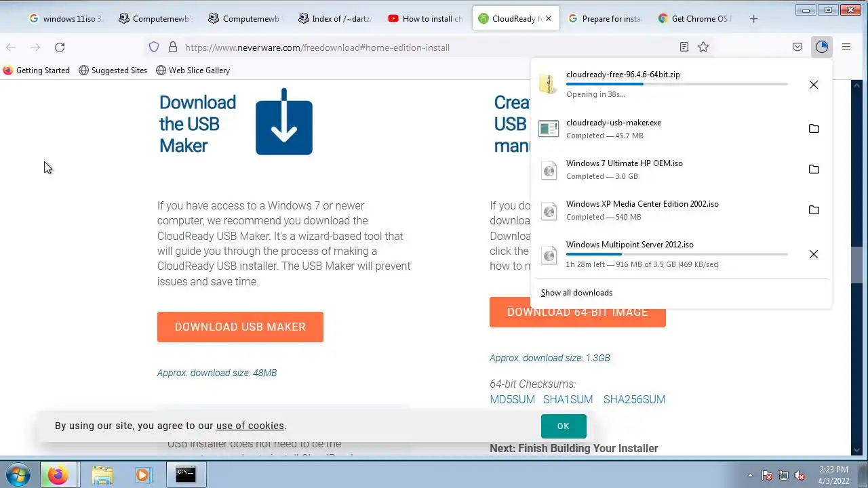Open the Pocket save icon
Screen dimensions: 868x488
pyautogui.click(x=797, y=47)
